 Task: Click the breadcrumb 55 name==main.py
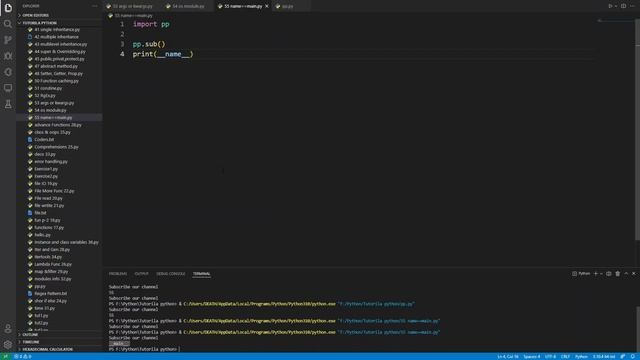click(x=131, y=16)
